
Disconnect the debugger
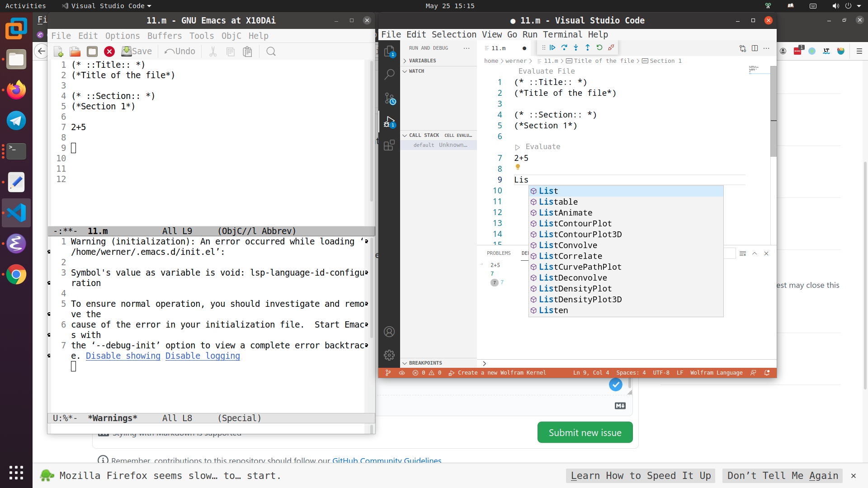[611, 47]
